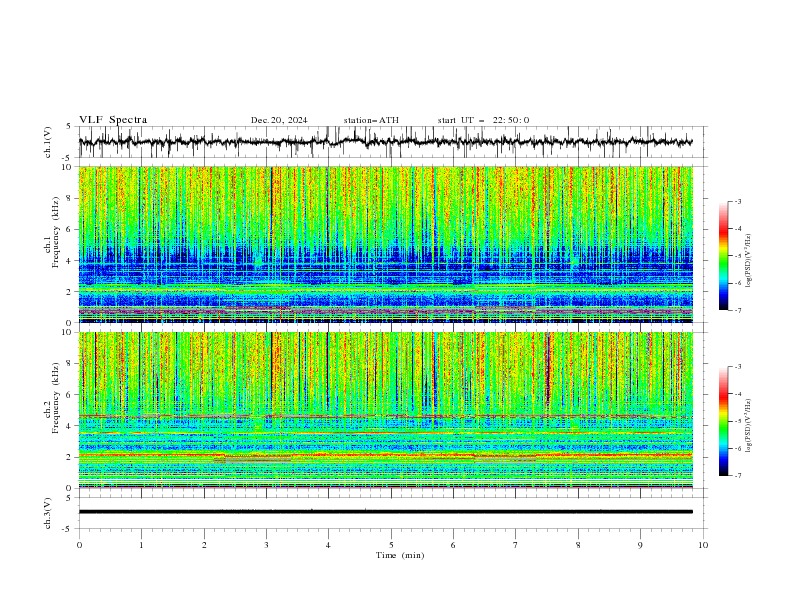Click the "-5" tick on the lower colorbar
Screen dimensions: 792x612
tap(737, 421)
